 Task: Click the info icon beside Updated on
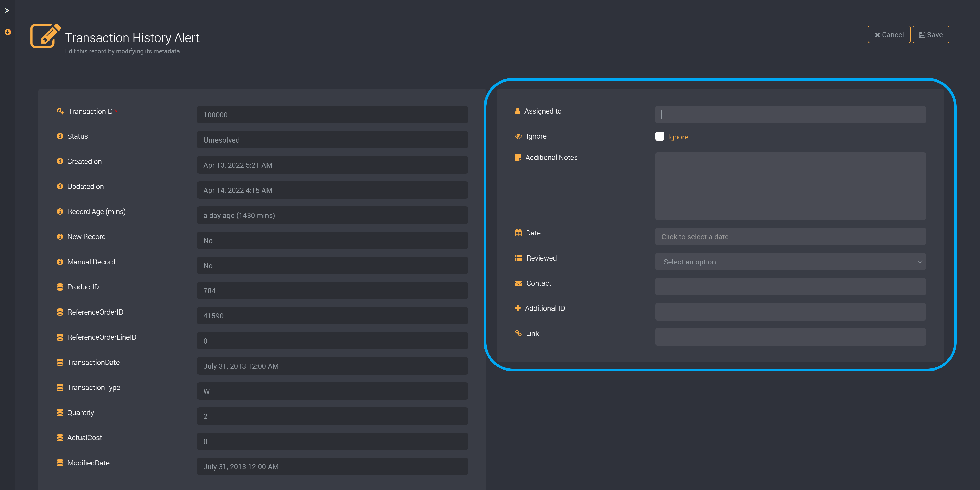point(60,186)
